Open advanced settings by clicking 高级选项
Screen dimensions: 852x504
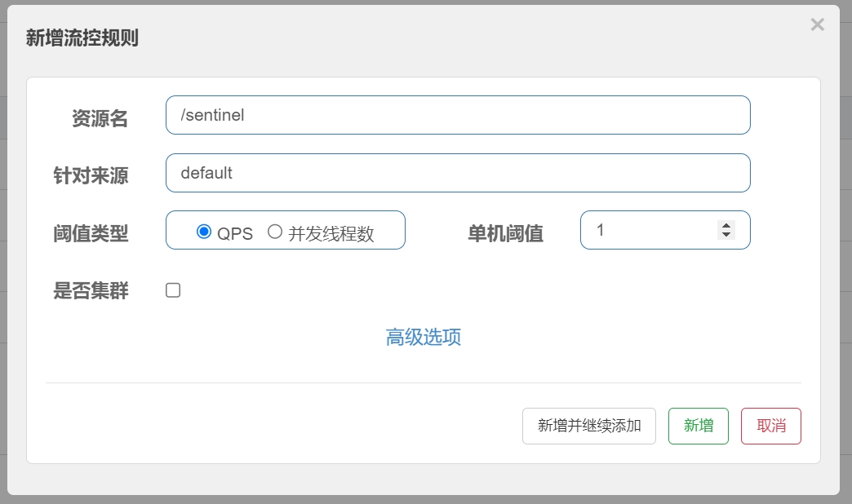[x=424, y=337]
